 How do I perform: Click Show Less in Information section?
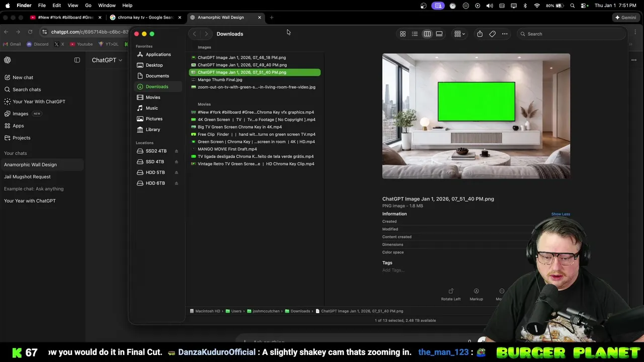(x=560, y=214)
